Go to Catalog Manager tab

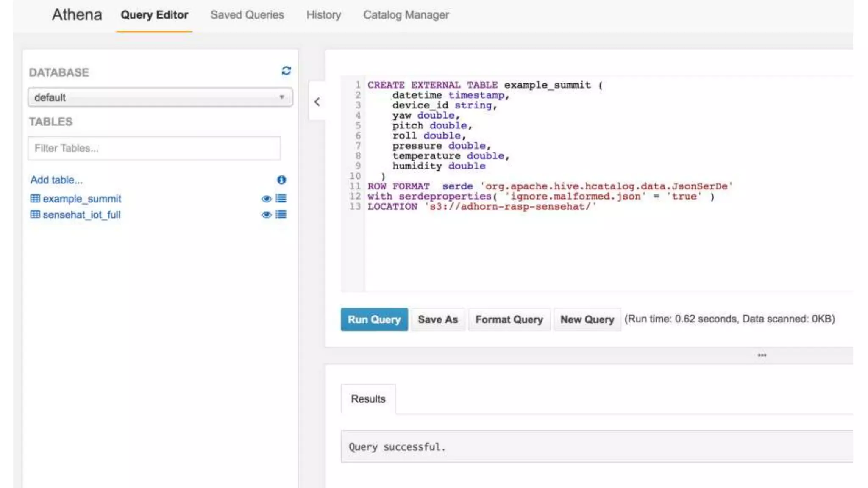coord(406,15)
